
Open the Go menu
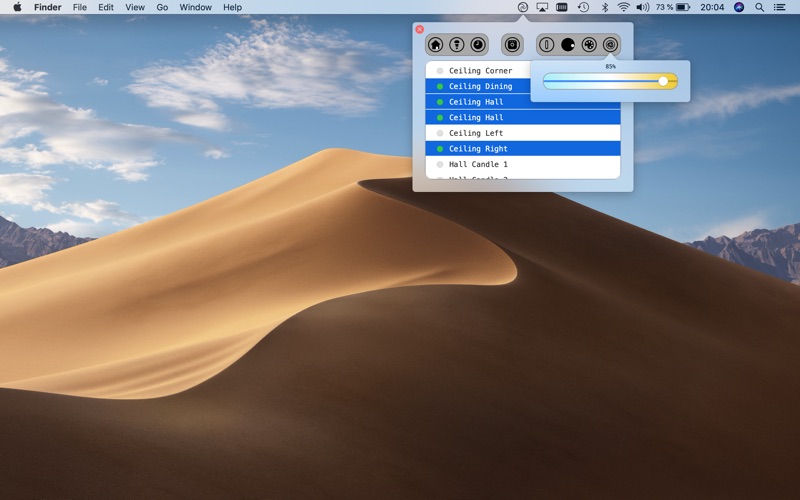pos(162,7)
